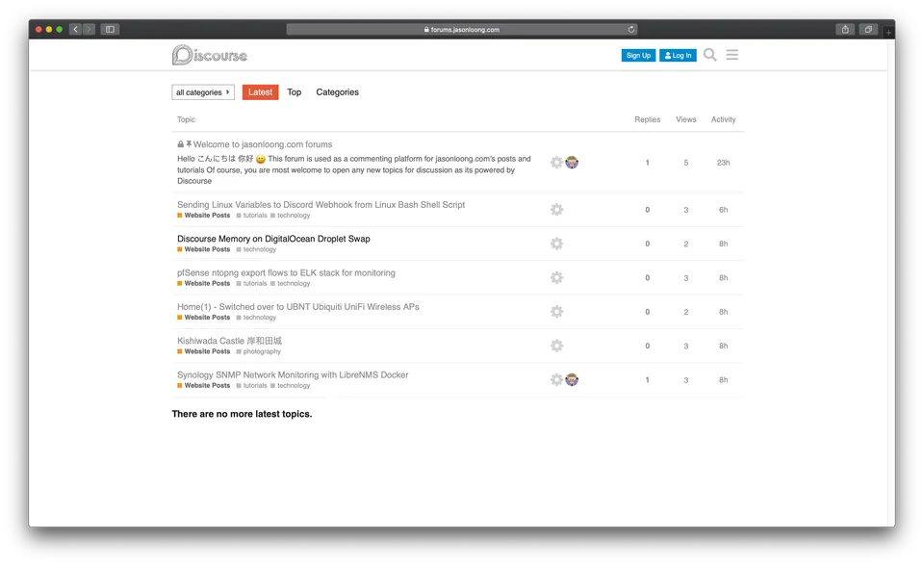
Task: Click the Safari forward arrow
Action: (x=89, y=29)
